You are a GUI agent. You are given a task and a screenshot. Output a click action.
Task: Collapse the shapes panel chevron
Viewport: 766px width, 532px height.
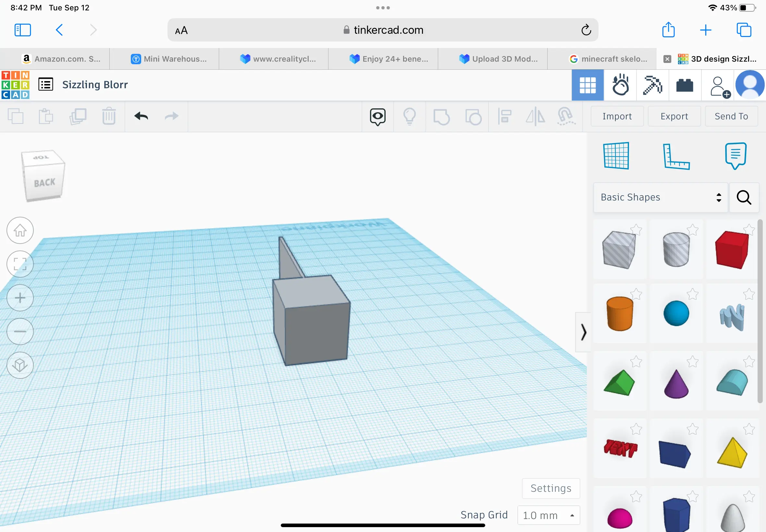(x=583, y=332)
